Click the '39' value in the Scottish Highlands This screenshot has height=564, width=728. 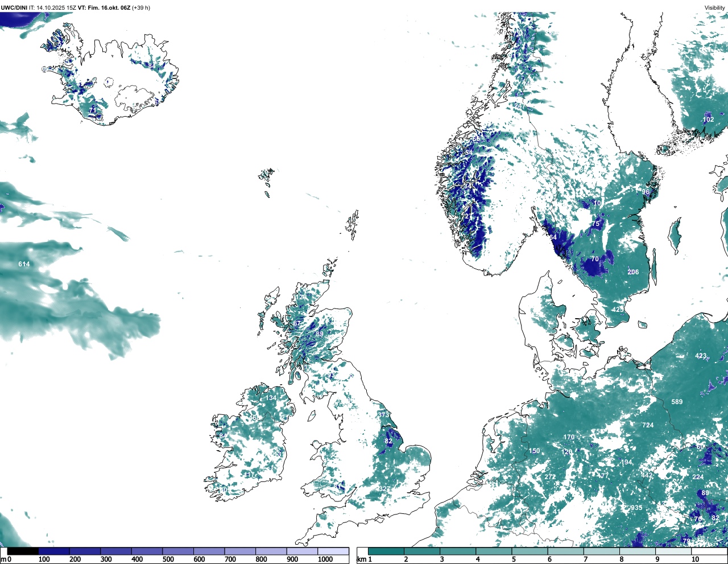(320, 334)
